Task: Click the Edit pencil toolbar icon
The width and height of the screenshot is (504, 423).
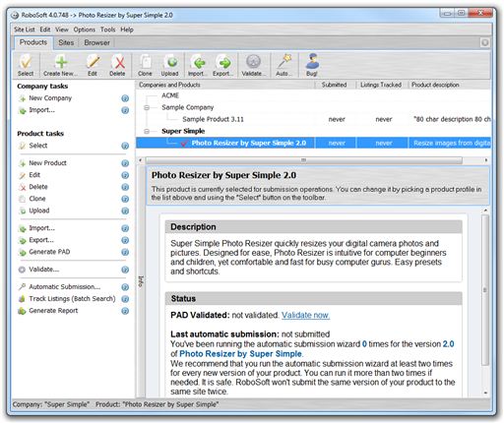Action: pyautogui.click(x=93, y=65)
